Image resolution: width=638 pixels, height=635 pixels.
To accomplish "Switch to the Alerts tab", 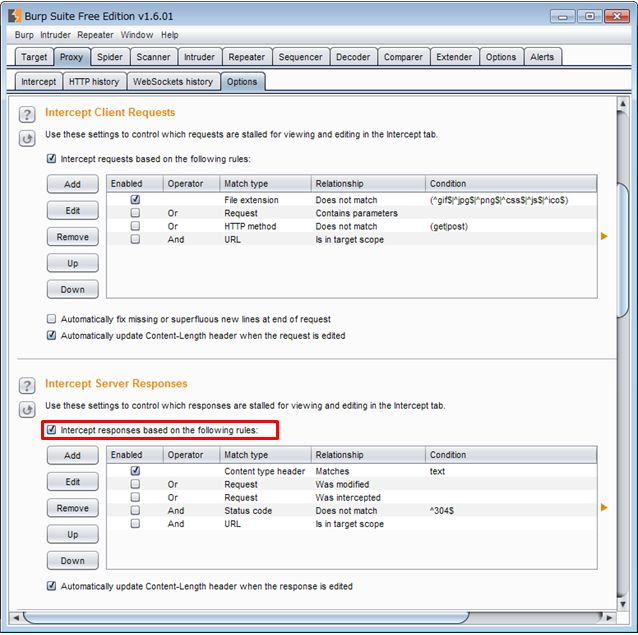I will click(542, 57).
